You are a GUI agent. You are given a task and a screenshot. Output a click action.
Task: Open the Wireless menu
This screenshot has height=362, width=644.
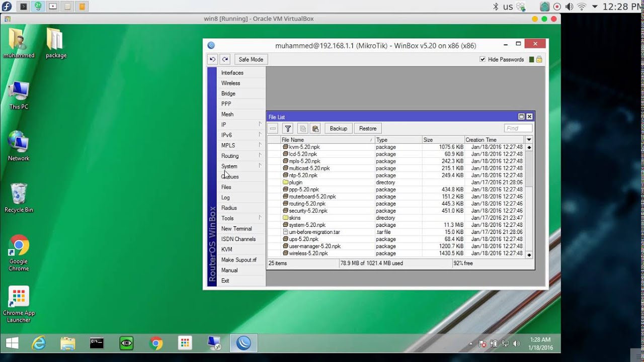pos(231,83)
